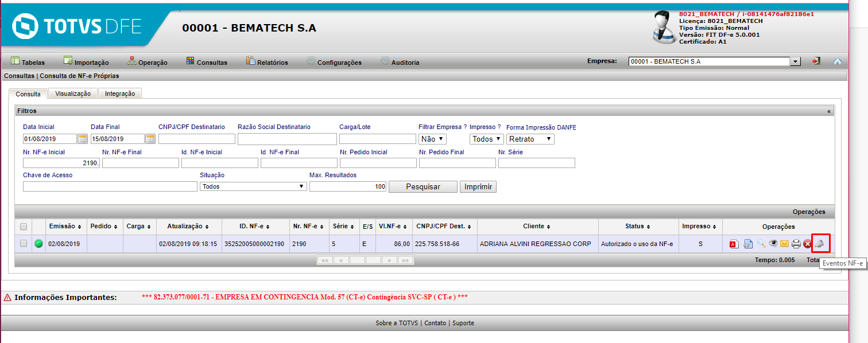
Task: Click ID cell 35252005000002190
Action: point(254,244)
